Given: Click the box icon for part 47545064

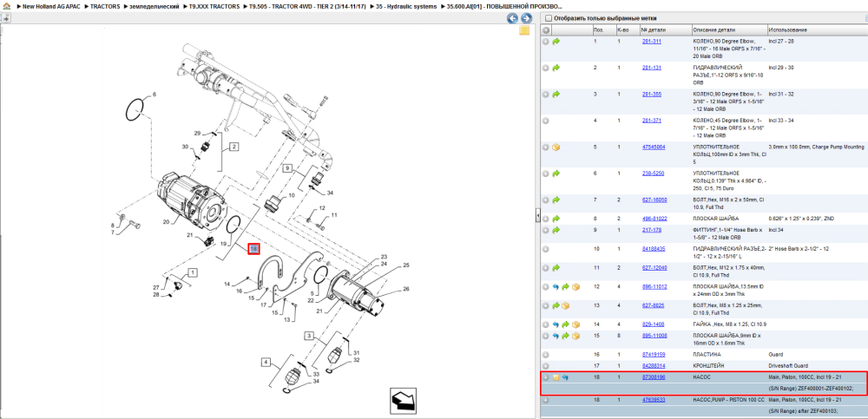Looking at the screenshot, I should tap(556, 147).
